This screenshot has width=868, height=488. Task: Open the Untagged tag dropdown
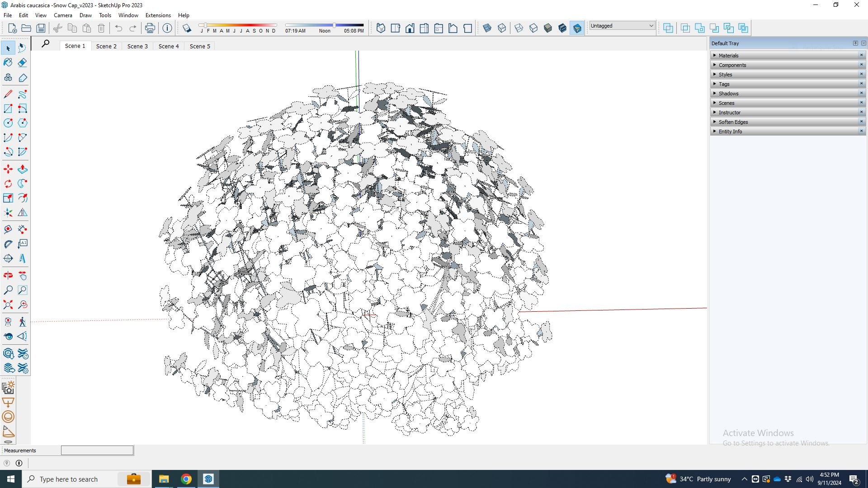point(622,26)
